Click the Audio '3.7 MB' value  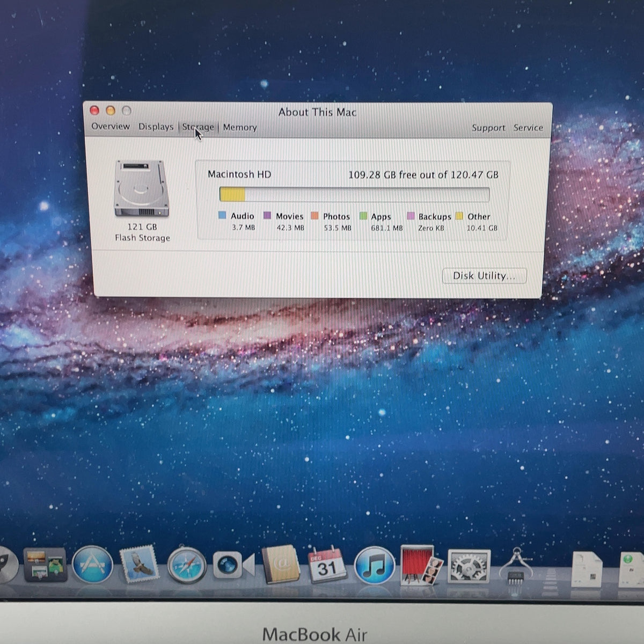tap(243, 228)
